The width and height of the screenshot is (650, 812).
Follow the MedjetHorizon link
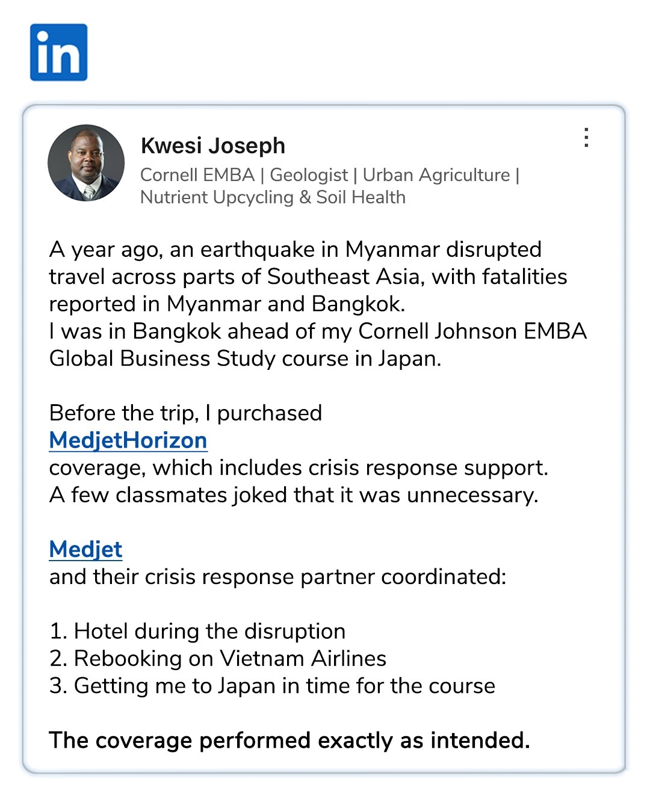(128, 440)
